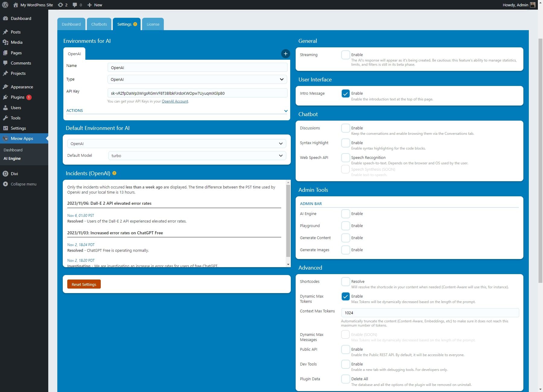
Task: Focus the environment Name field
Action: click(x=197, y=68)
